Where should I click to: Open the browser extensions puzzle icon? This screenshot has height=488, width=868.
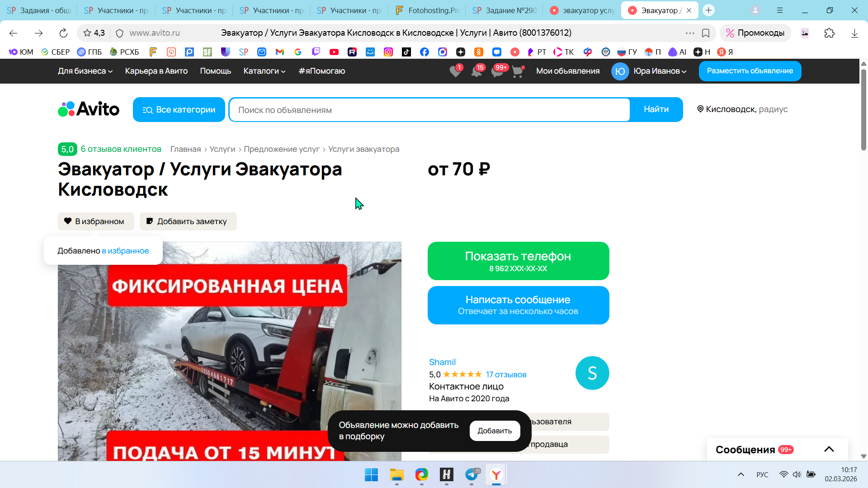[x=829, y=33]
